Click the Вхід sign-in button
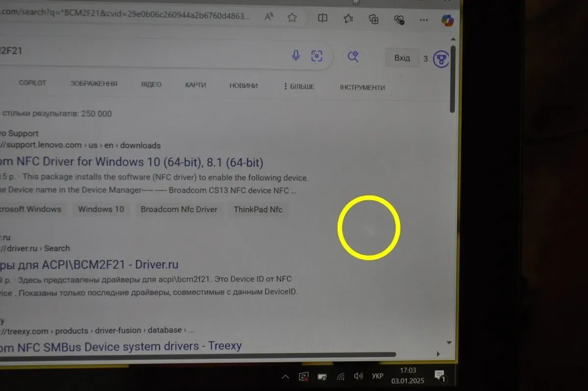Viewport: 588px width, 391px height. [x=402, y=58]
